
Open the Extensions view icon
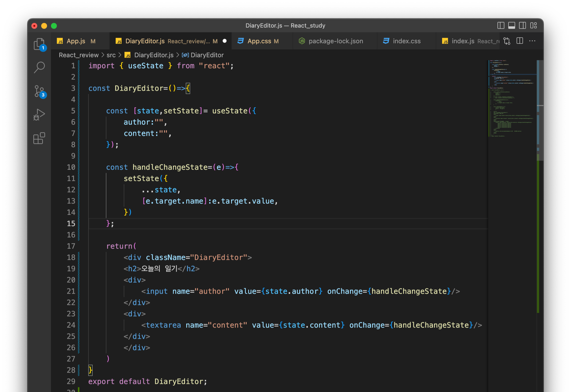pyautogui.click(x=39, y=138)
